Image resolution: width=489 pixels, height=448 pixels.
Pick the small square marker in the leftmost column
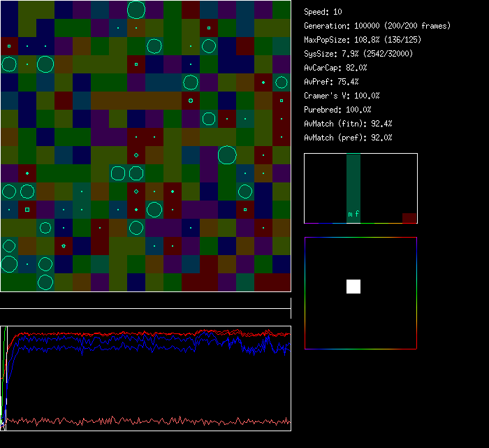pos(9,46)
